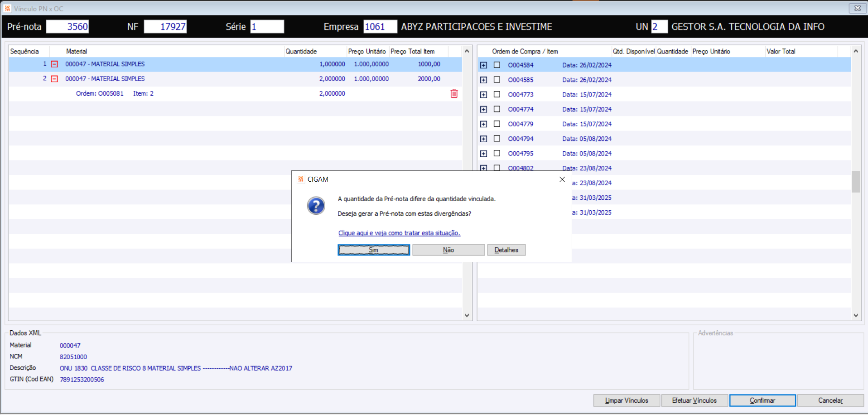Select order number 'O004773' in the list
This screenshot has width=868, height=415.
coord(521,95)
